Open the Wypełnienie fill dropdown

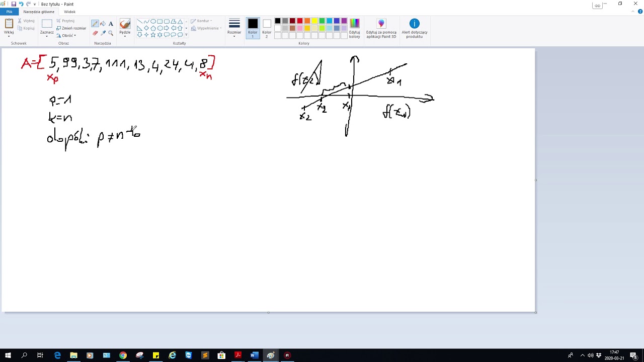206,28
